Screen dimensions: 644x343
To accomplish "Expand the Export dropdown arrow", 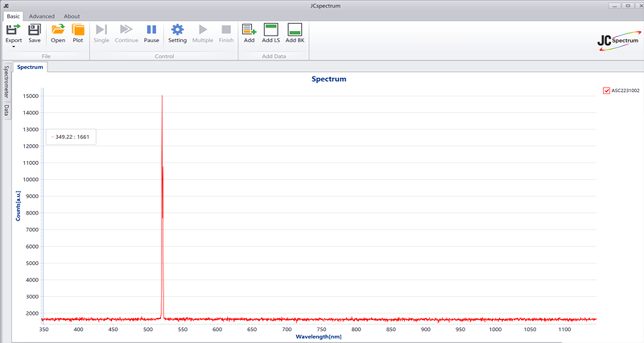I will [13, 47].
